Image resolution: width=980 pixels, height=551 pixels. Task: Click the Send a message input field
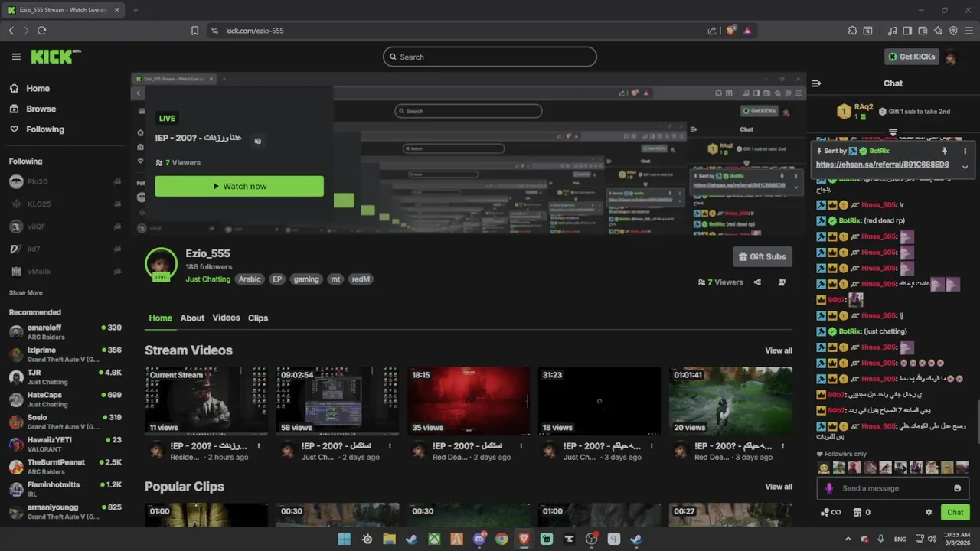893,488
